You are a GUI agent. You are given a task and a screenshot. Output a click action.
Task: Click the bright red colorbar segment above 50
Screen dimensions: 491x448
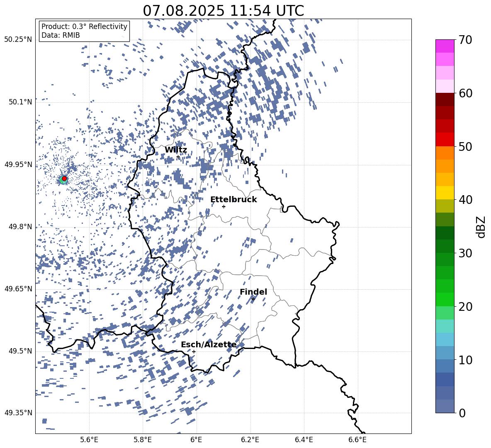coord(445,140)
